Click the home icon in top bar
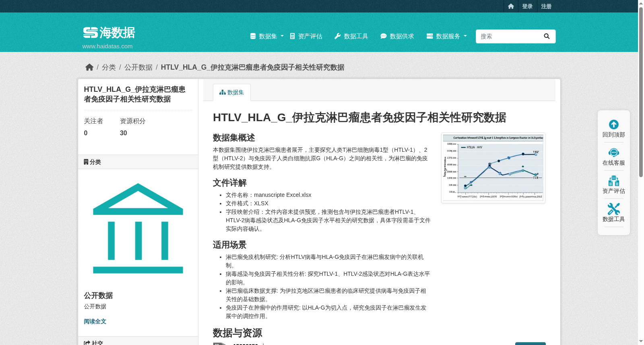The height and width of the screenshot is (345, 644). [x=511, y=6]
